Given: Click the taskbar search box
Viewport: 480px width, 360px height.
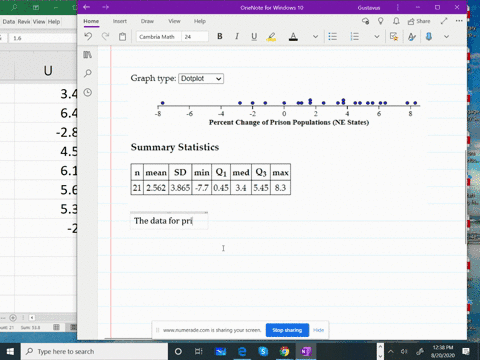Looking at the screenshot, I should click(94, 351).
